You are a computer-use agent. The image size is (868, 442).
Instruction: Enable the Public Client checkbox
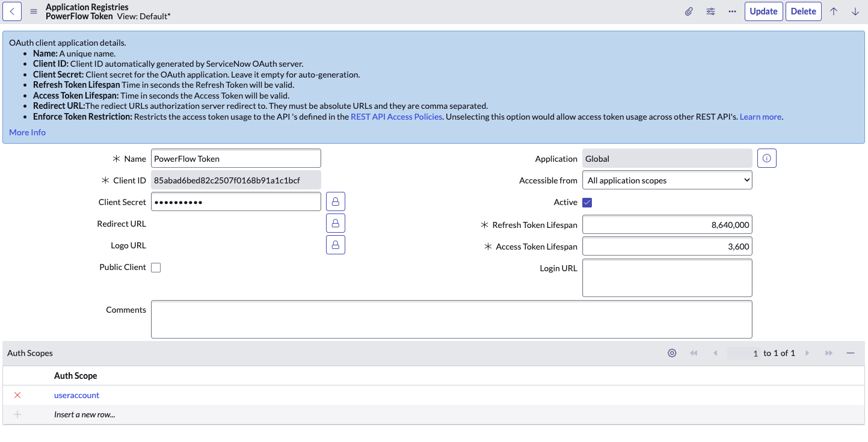156,268
